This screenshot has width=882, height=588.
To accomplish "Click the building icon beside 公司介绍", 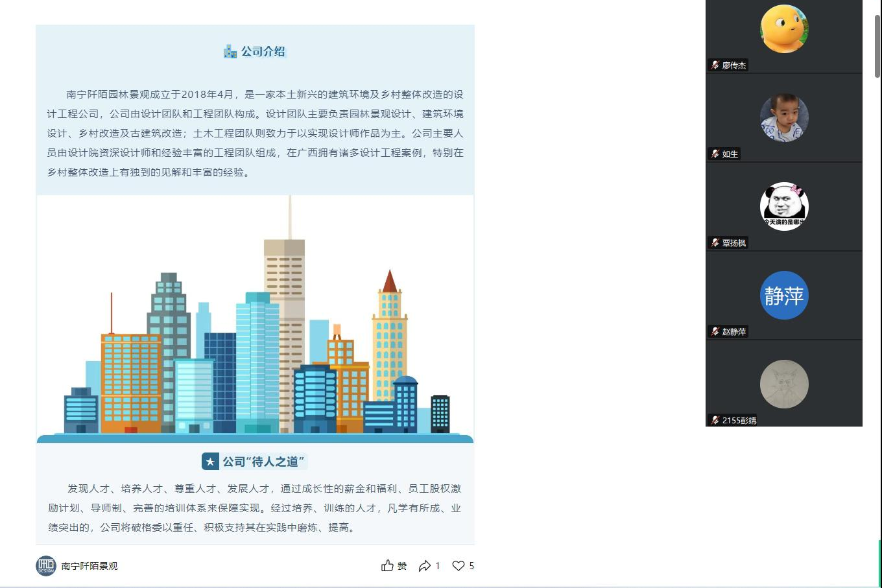I will click(x=230, y=52).
